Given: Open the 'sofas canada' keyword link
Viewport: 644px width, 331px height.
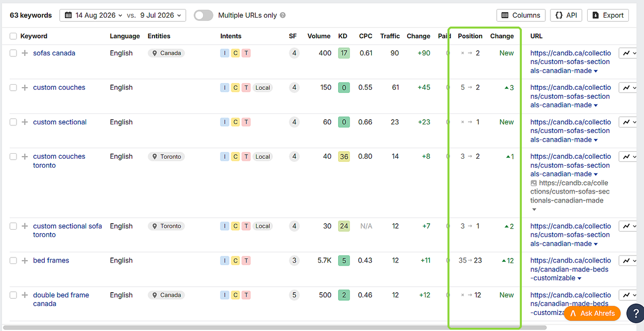Looking at the screenshot, I should [x=54, y=53].
